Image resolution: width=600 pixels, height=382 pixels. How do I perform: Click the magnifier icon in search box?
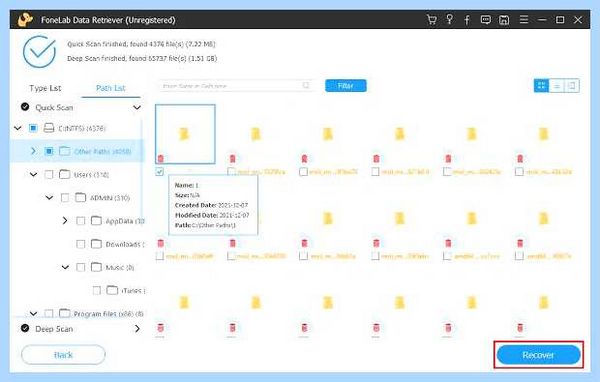pos(306,85)
